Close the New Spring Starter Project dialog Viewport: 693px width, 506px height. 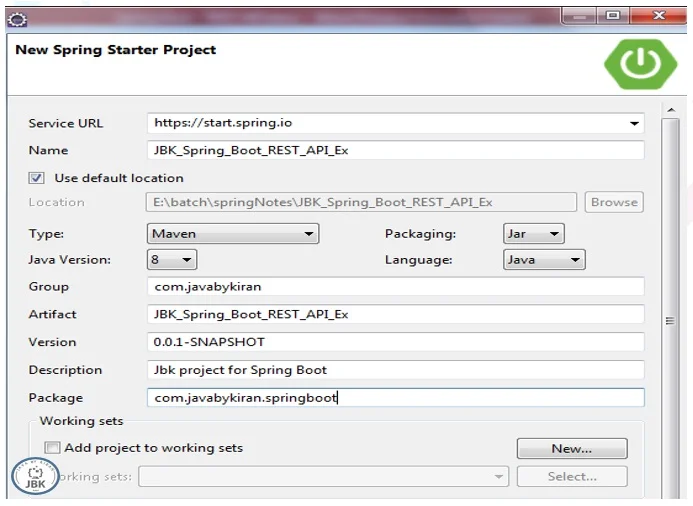tap(659, 16)
